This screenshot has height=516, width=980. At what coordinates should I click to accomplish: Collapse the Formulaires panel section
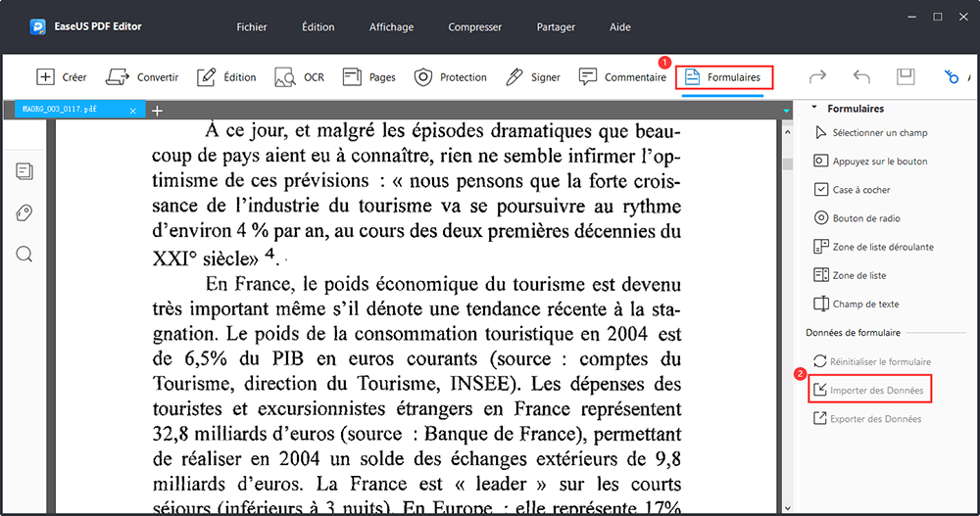pyautogui.click(x=813, y=108)
